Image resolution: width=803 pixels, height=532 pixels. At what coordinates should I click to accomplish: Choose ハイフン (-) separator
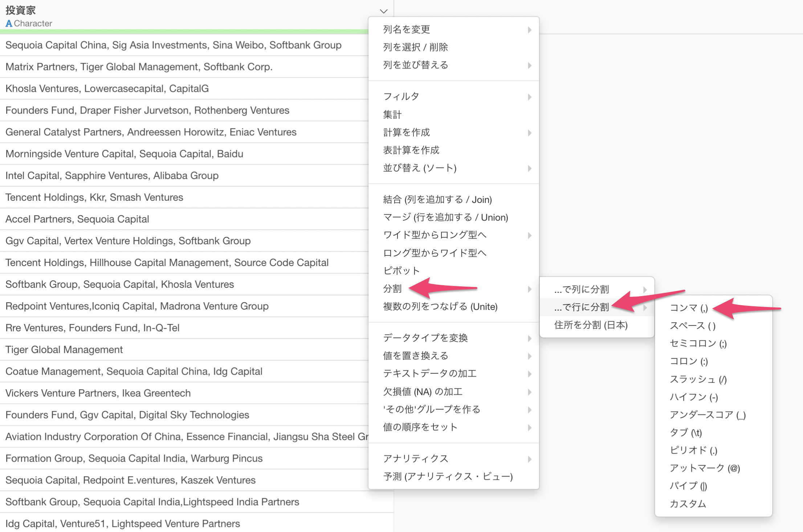pyautogui.click(x=713, y=397)
